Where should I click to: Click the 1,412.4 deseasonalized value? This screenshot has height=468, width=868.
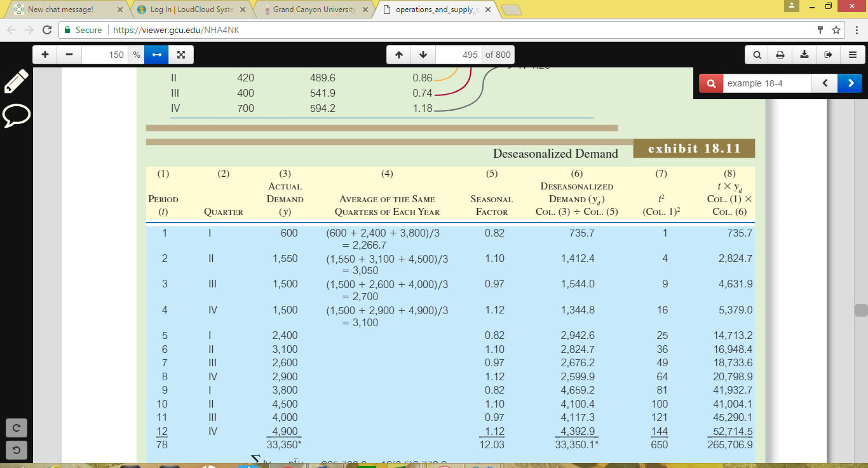click(578, 259)
